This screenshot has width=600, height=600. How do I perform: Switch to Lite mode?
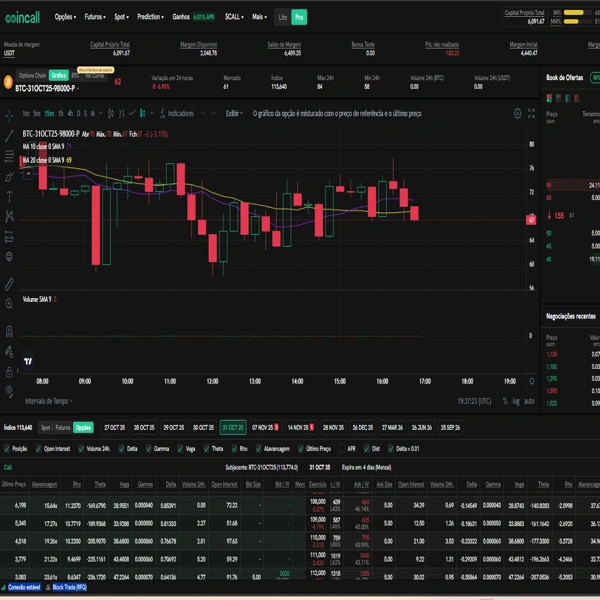pos(283,17)
